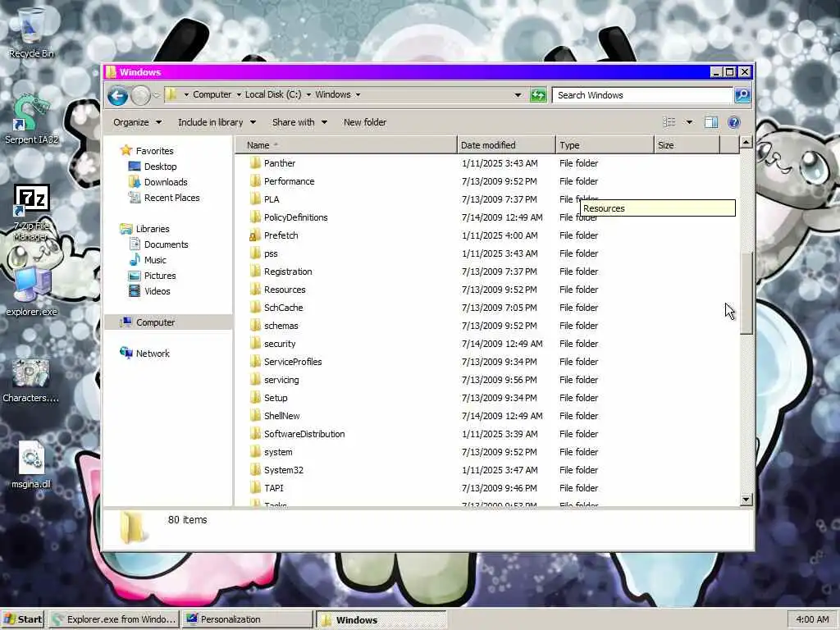Show the preview pane icon
This screenshot has width=840, height=630.
coord(711,122)
